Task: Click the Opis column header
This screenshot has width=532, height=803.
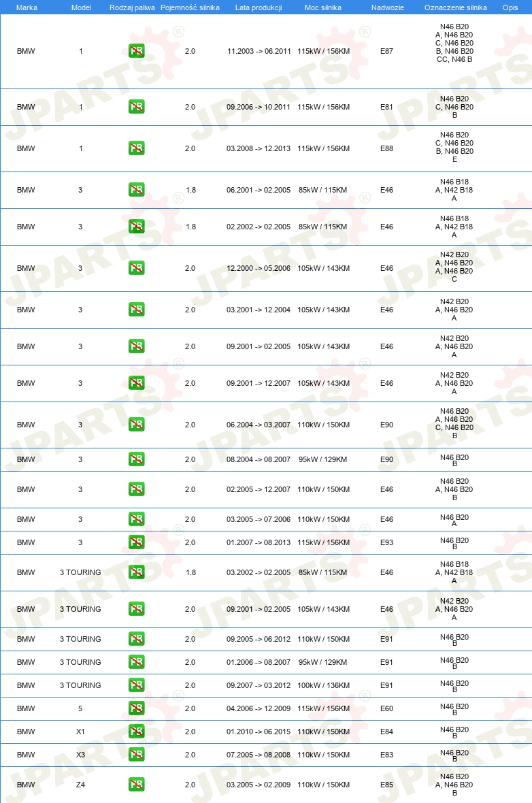Action: pos(510,7)
